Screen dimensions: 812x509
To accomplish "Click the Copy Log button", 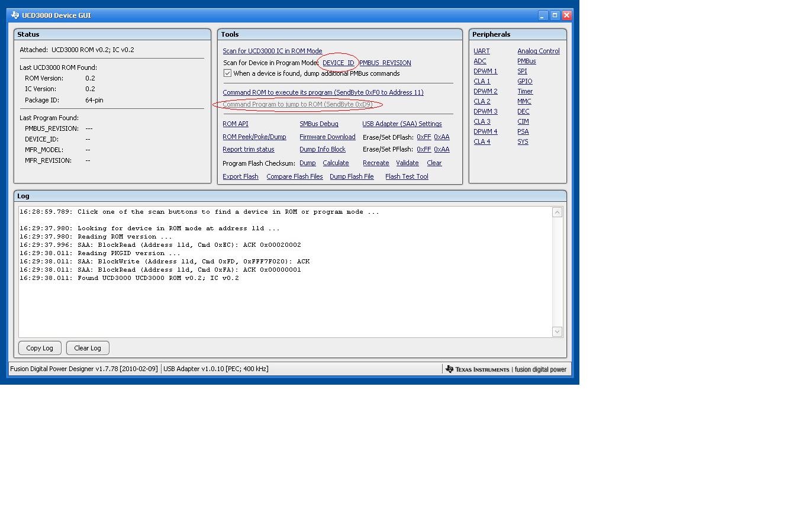I will 40,348.
